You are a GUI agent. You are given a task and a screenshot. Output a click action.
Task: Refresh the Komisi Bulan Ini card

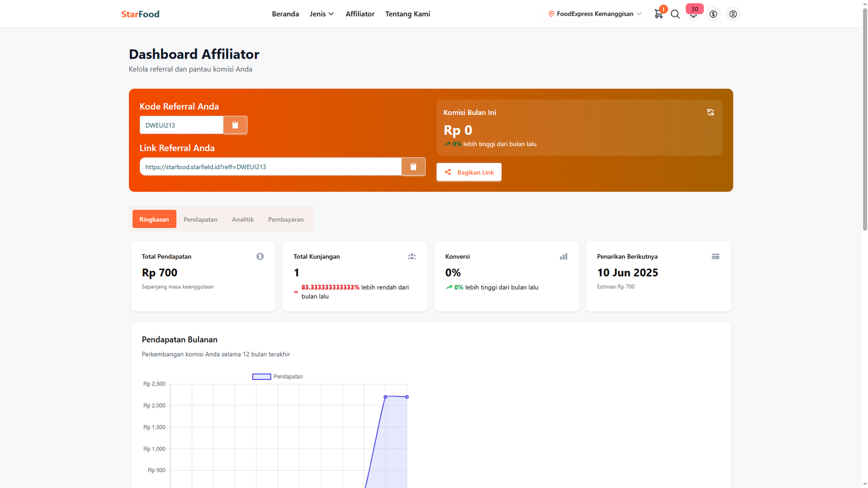710,112
